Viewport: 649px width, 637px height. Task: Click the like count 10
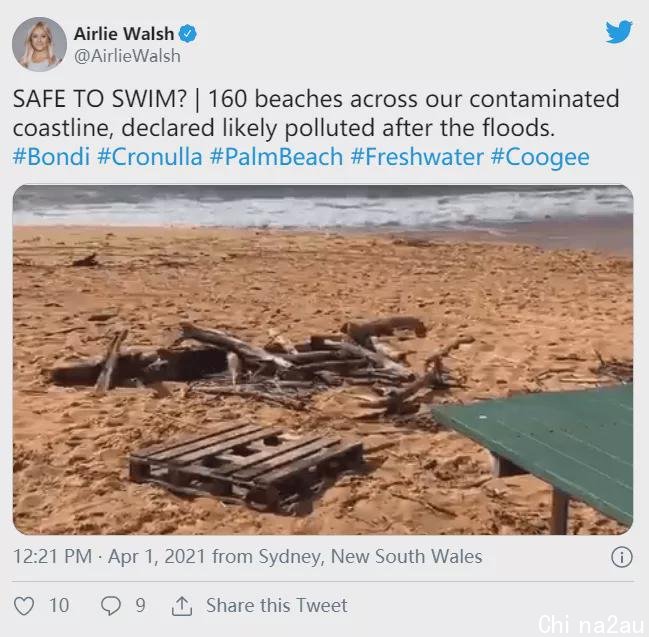pos(59,606)
